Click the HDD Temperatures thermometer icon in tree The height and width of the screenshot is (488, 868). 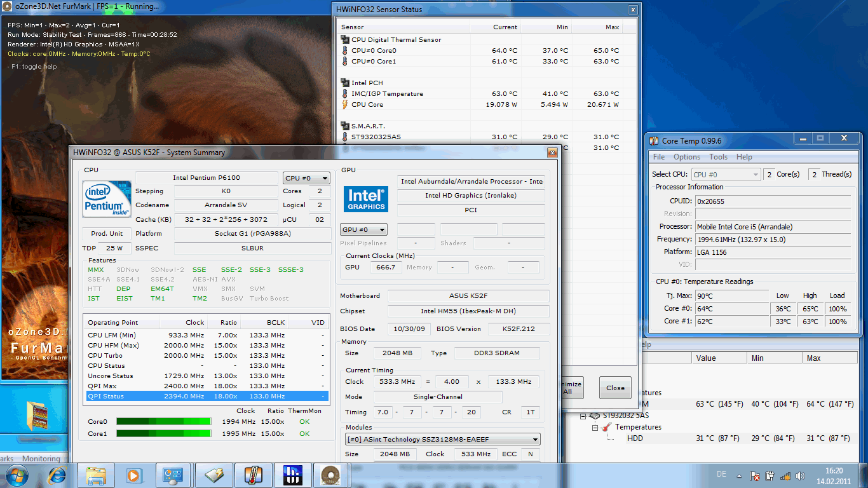click(607, 427)
